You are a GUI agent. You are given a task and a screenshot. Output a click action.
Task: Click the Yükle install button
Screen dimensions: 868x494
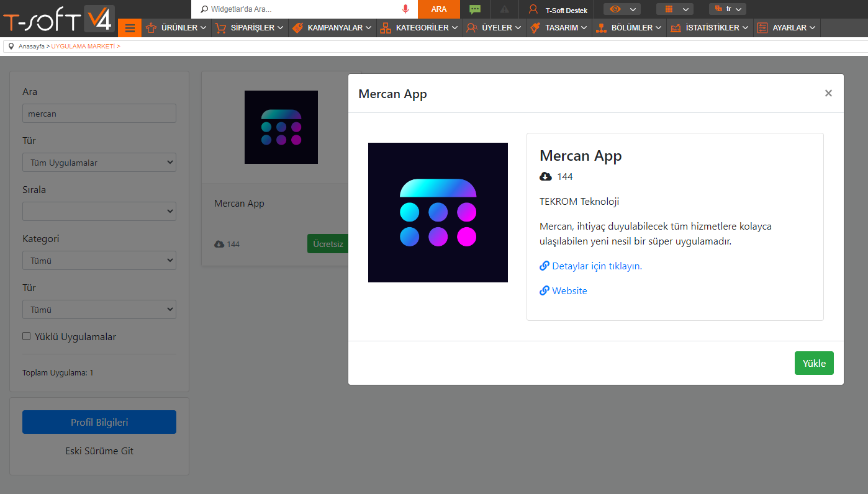coord(814,363)
